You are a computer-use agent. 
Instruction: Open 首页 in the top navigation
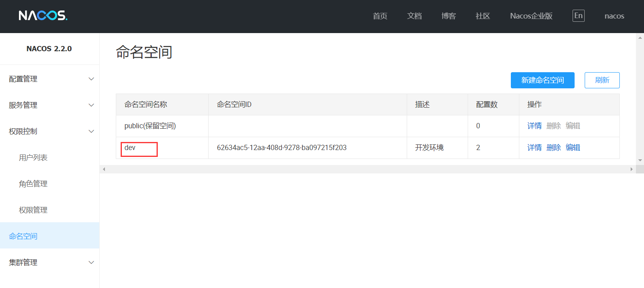coord(380,16)
